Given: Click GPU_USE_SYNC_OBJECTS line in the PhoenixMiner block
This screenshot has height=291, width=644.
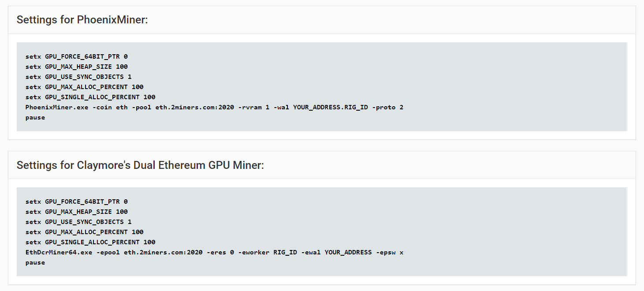Looking at the screenshot, I should (x=78, y=77).
